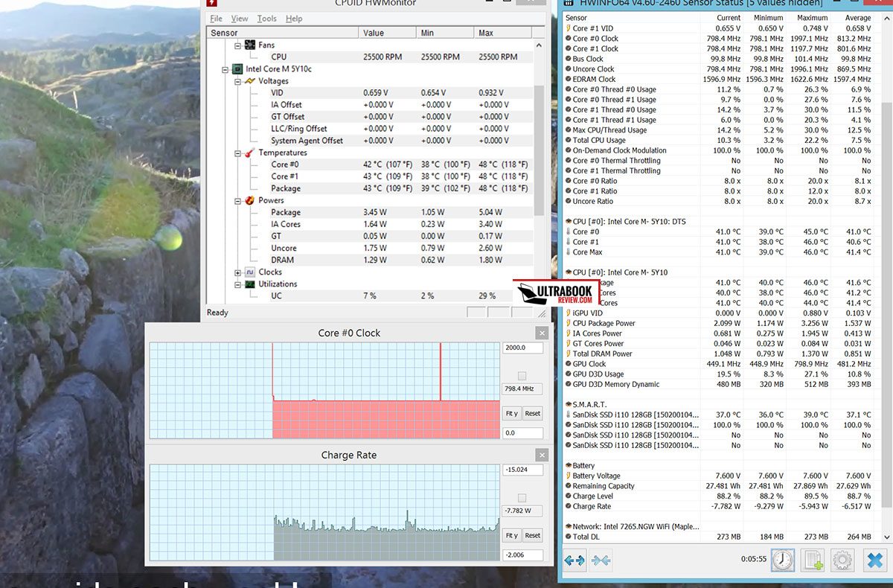This screenshot has width=893, height=588.
Task: Click the flame icon beside Powers
Action: [x=250, y=200]
